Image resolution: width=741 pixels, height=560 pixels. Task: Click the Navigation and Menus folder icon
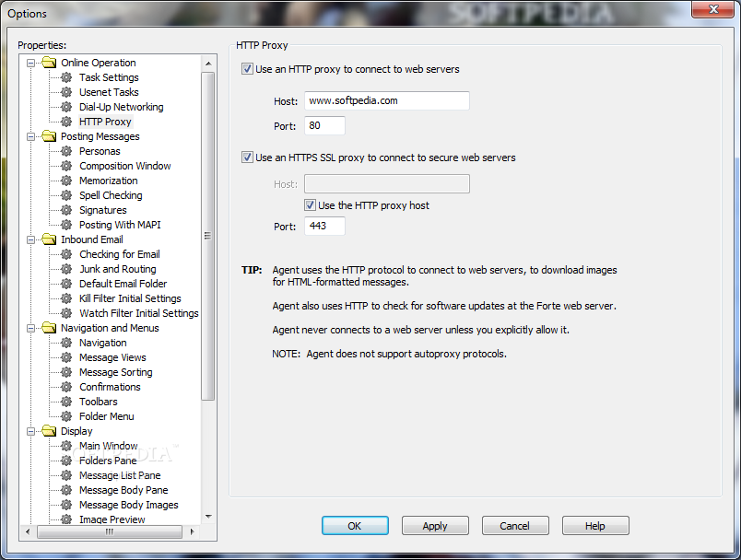(x=49, y=328)
